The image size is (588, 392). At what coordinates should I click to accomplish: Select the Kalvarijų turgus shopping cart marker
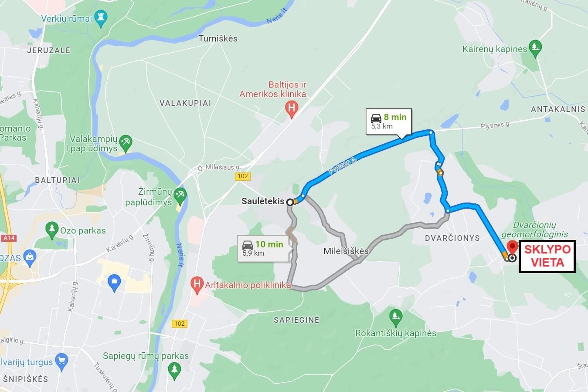pyautogui.click(x=61, y=362)
